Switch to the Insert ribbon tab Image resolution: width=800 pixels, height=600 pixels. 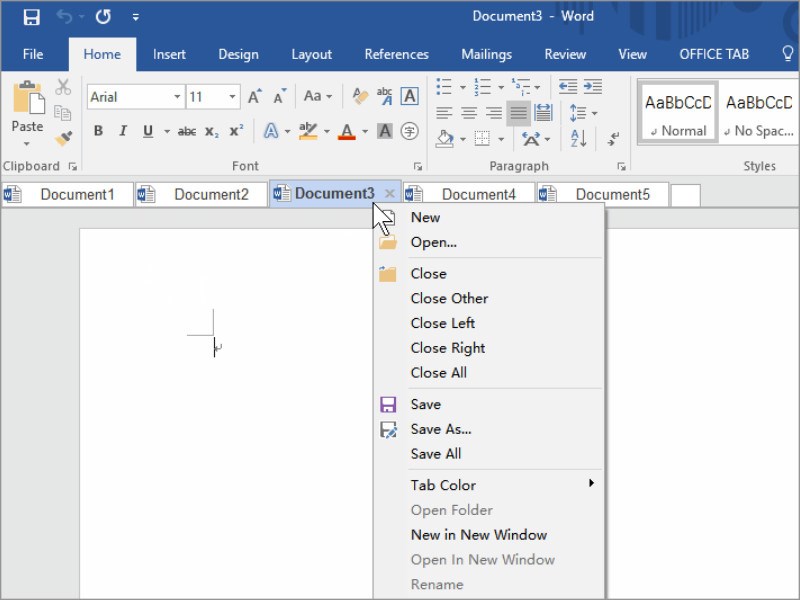pos(169,54)
